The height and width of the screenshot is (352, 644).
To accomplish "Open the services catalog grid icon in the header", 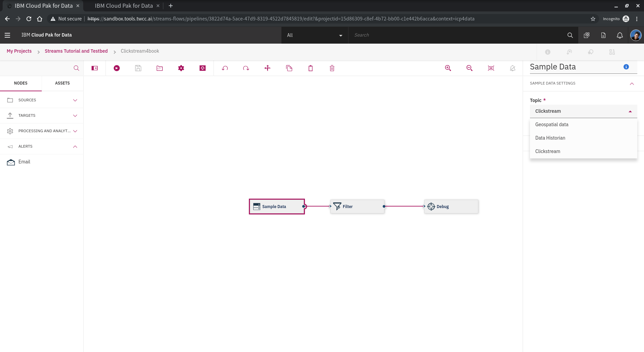I will [x=587, y=35].
